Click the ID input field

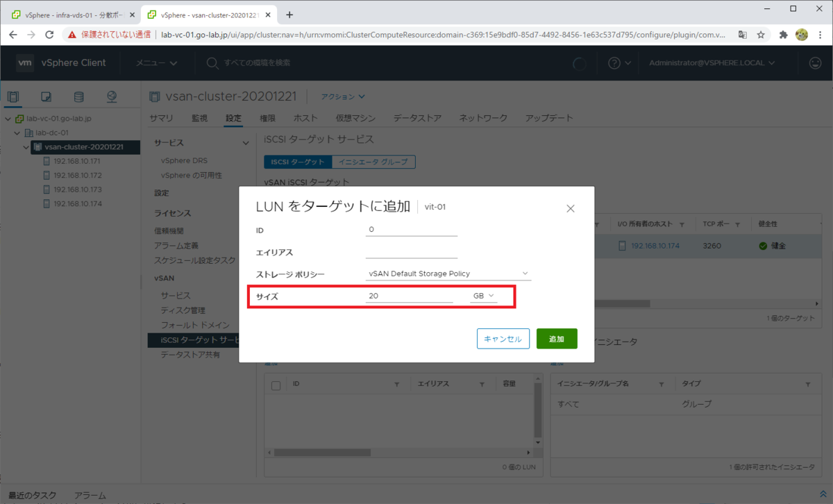click(412, 229)
